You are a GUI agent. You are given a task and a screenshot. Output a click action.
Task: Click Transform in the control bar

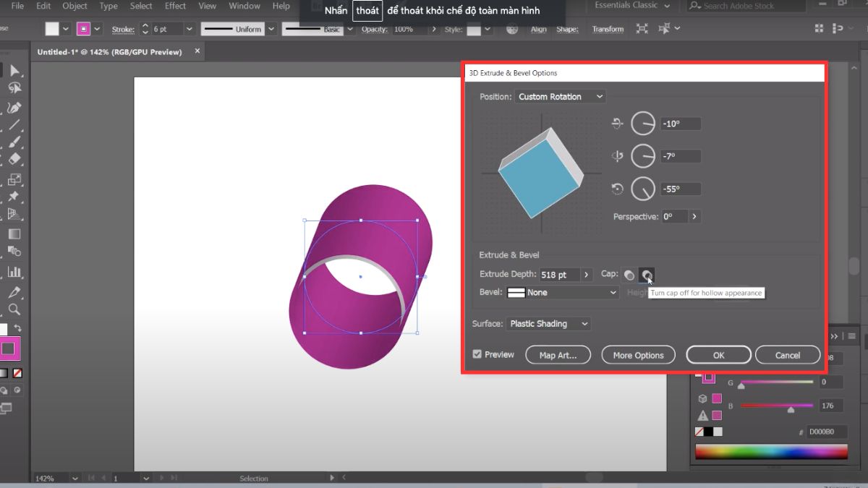(608, 30)
